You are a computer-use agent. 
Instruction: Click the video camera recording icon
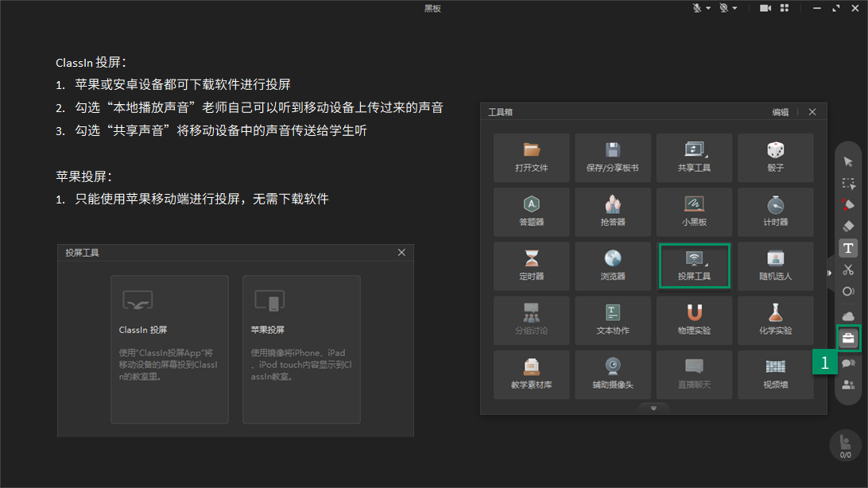pyautogui.click(x=765, y=8)
